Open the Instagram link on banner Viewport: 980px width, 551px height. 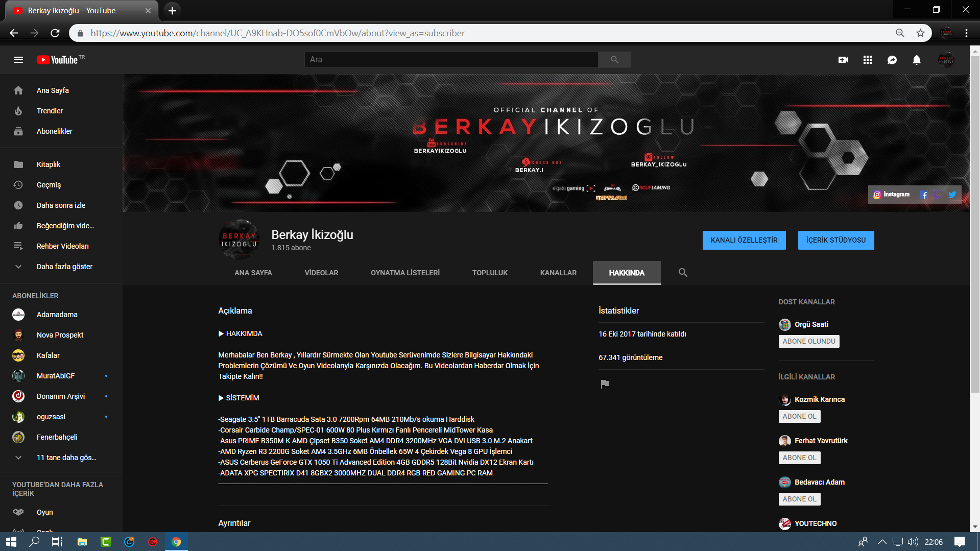point(892,195)
